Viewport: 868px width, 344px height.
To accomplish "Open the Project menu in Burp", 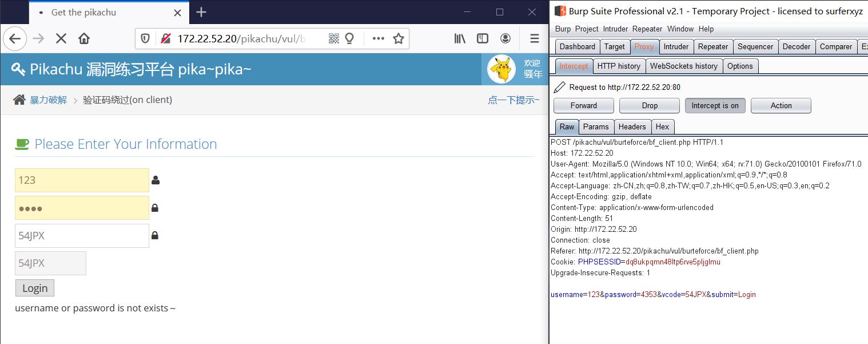I will click(587, 29).
